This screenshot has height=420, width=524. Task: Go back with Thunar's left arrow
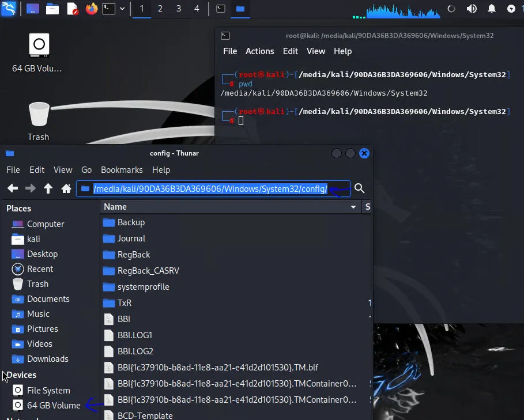pos(13,188)
